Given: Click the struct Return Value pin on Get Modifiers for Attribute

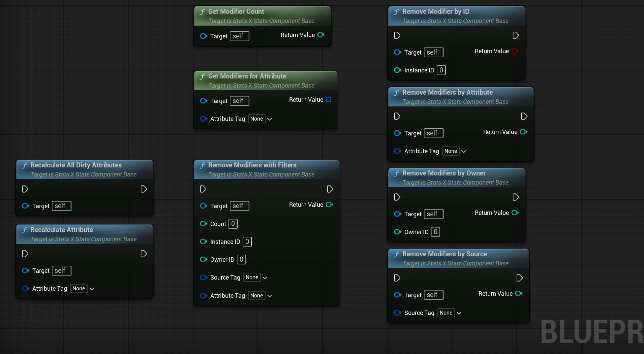Looking at the screenshot, I should point(329,99).
